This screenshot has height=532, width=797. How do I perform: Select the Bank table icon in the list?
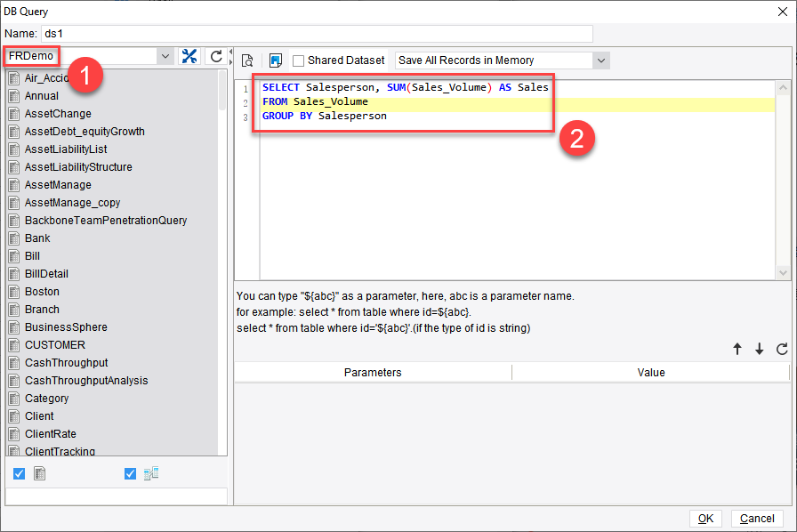12,238
